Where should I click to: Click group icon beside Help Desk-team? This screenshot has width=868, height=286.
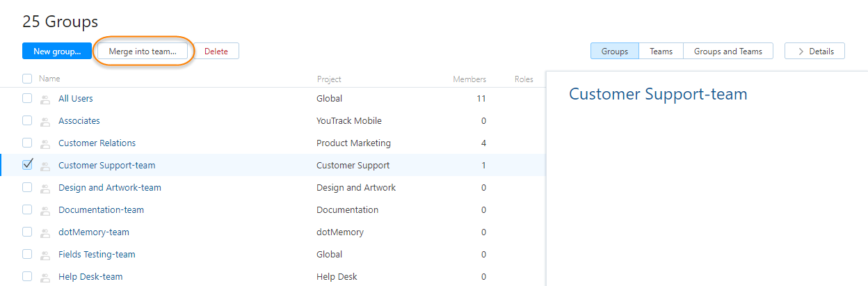coord(45,277)
